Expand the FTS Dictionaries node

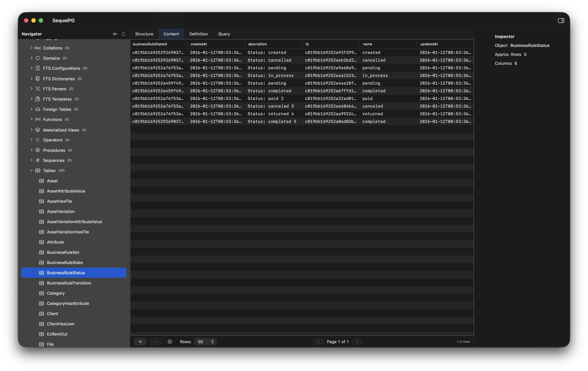31,79
